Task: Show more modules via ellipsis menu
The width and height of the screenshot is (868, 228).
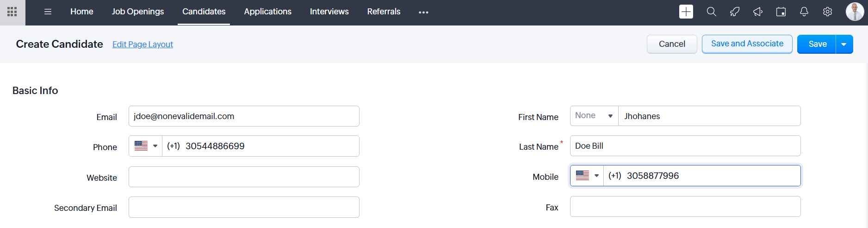Action: click(423, 13)
